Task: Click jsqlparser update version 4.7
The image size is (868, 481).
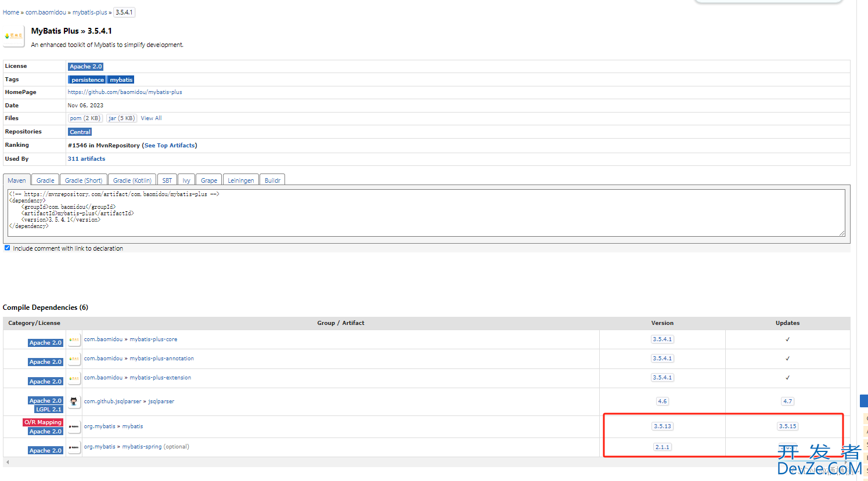Action: [x=788, y=402]
